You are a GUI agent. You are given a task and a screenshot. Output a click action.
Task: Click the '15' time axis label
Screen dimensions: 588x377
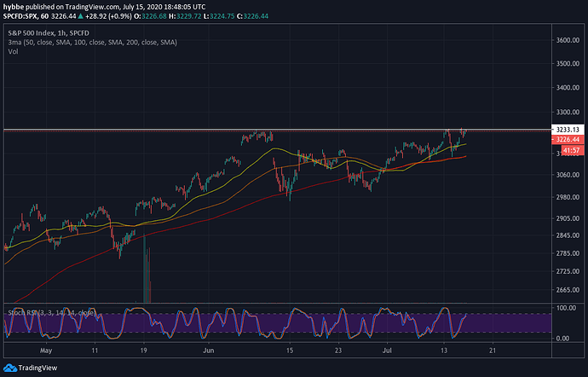tap(290, 351)
